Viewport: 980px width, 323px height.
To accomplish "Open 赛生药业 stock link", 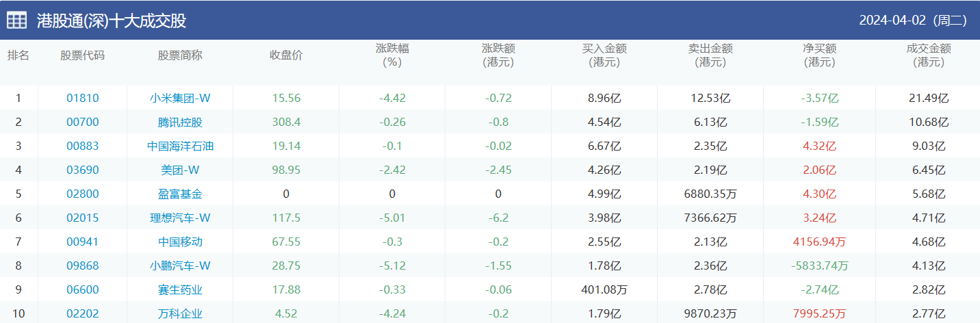I will (180, 289).
